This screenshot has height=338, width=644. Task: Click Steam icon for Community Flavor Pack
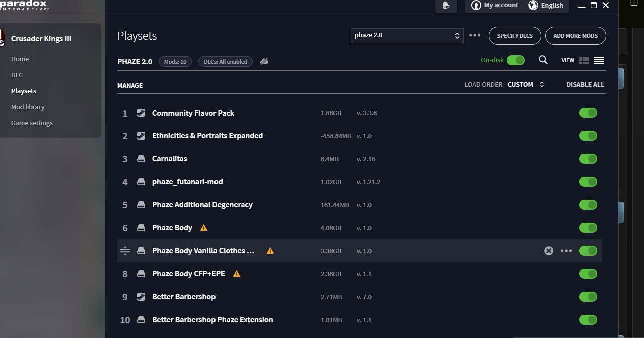pyautogui.click(x=141, y=113)
